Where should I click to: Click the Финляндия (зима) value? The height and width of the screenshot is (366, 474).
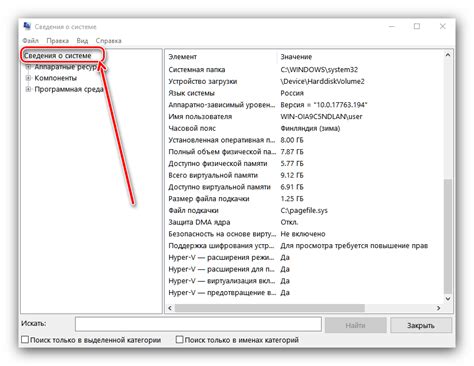(x=310, y=128)
